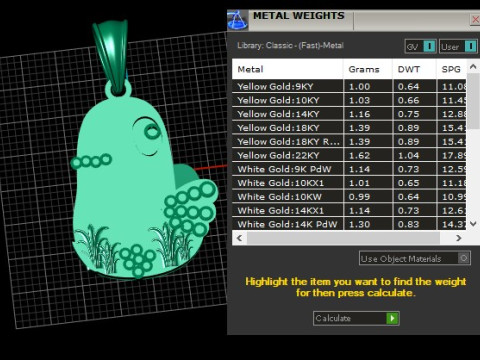This screenshot has height=360, width=480.
Task: Click the 1.62 grams value for 22KY
Action: [x=359, y=155]
